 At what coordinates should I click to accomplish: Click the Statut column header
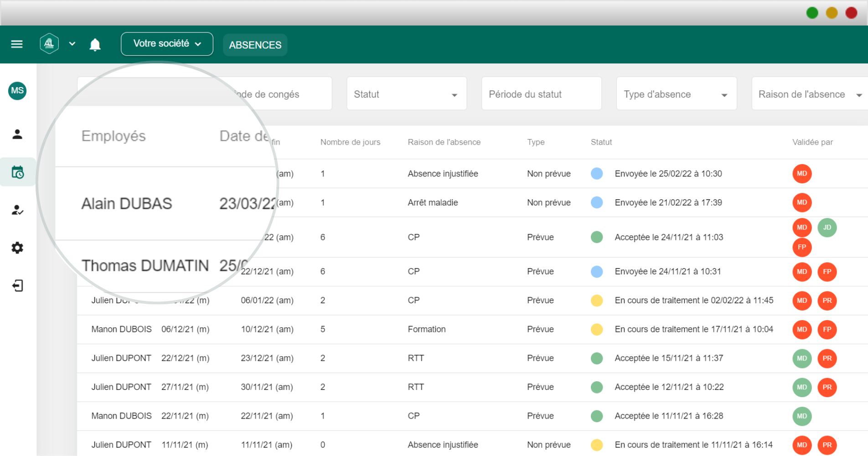tap(601, 142)
